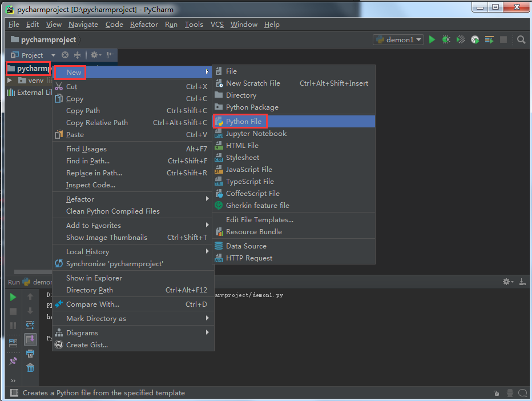This screenshot has height=401, width=532.
Task: Open the demon1 run configuration dropdown
Action: point(398,40)
